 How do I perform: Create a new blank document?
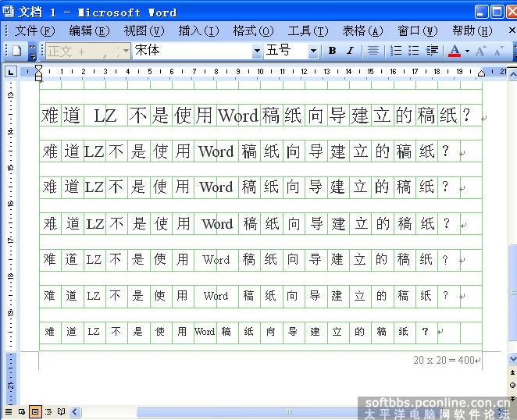17,51
